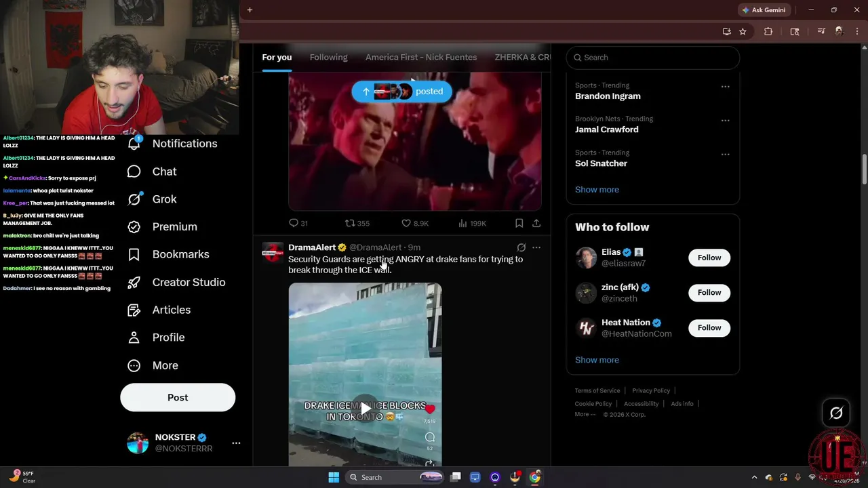This screenshot has height=488, width=868.
Task: Open the Premium badge icon
Action: (x=134, y=226)
